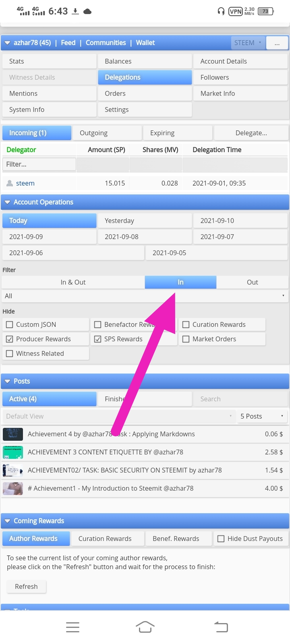The image size is (290, 644).
Task: Change the 5 Posts count dropdown
Action: (x=262, y=416)
